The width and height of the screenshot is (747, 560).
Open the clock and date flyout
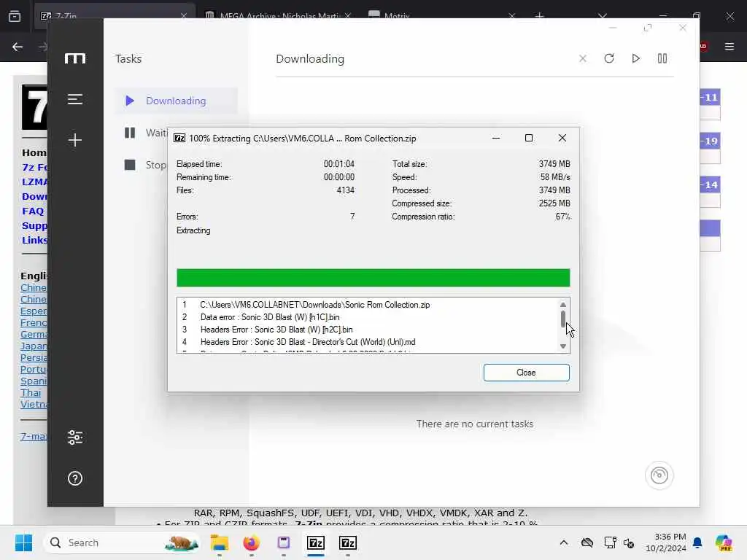coord(665,542)
